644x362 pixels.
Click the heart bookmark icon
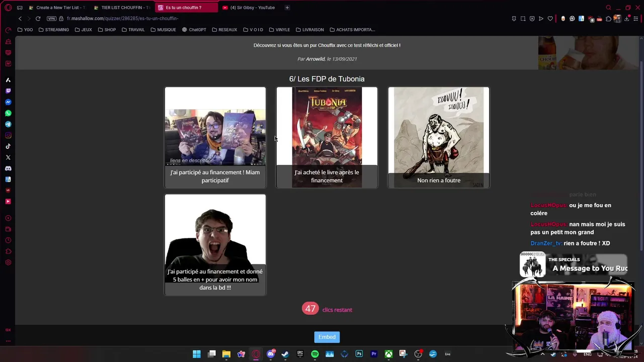pos(550,19)
